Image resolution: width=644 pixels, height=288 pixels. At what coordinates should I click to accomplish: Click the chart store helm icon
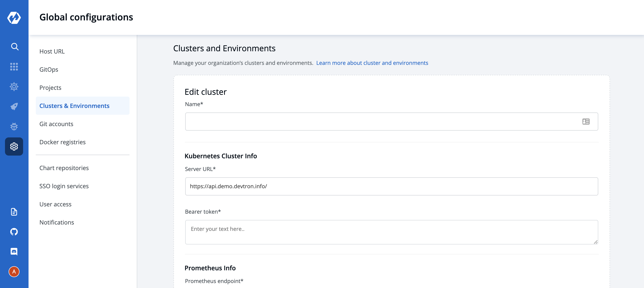pyautogui.click(x=14, y=87)
